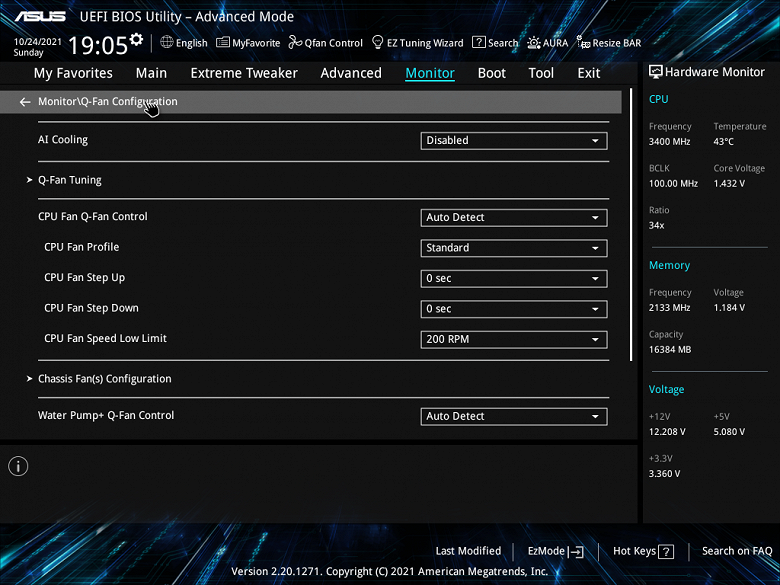Switch to Exit tab
The height and width of the screenshot is (585, 780).
(588, 73)
